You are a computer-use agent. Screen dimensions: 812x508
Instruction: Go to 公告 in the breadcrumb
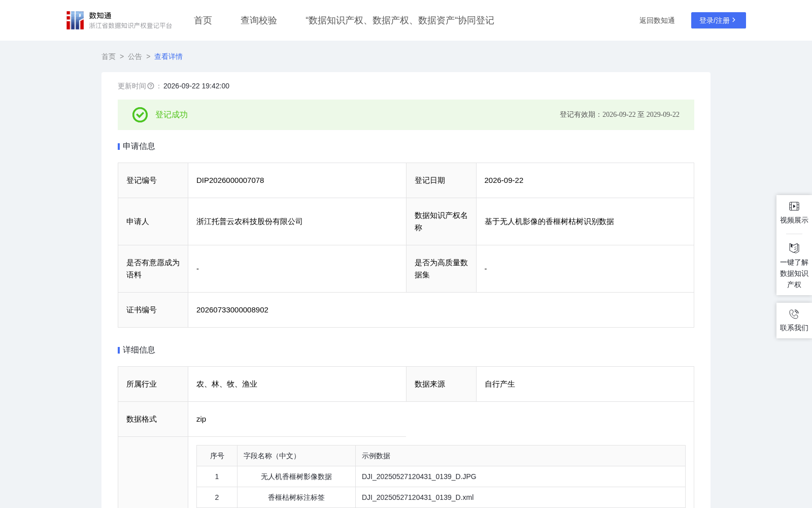point(135,56)
